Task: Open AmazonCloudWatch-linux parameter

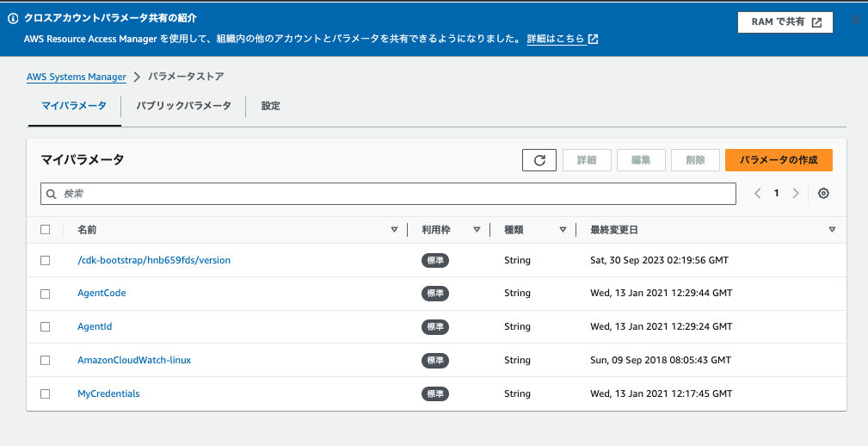Action: (x=134, y=360)
